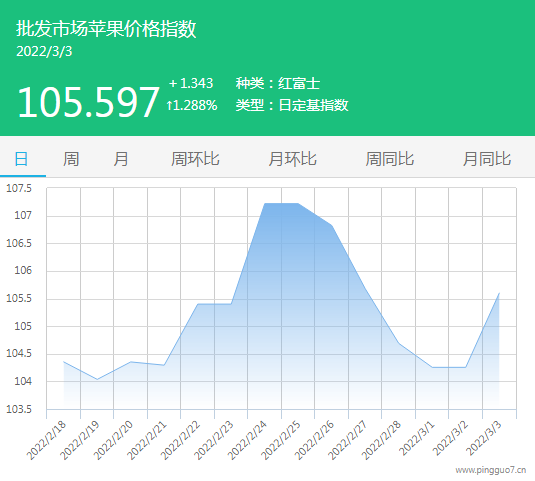535x481 pixels.
Task: Click the y-axis label 105.5
Action: (x=19, y=298)
